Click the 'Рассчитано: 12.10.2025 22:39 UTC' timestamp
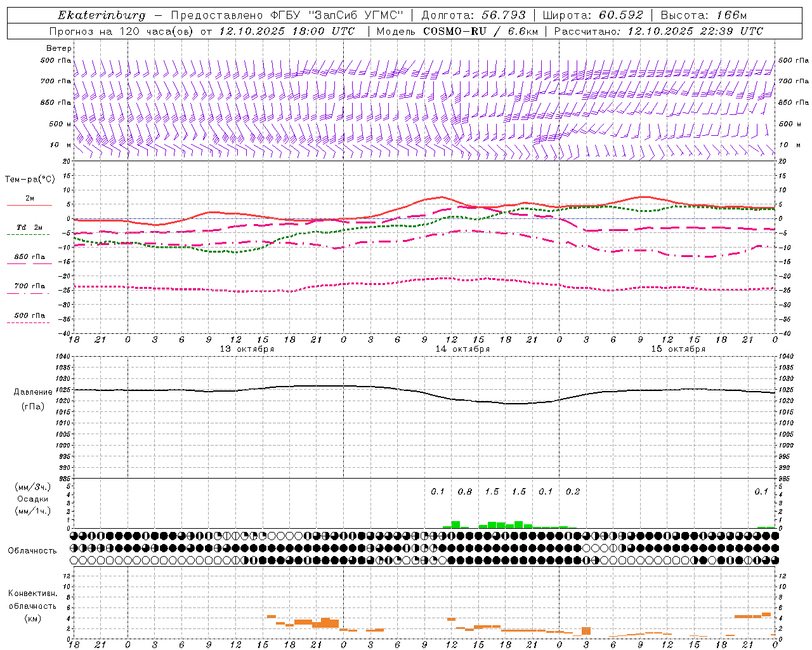 tap(658, 31)
